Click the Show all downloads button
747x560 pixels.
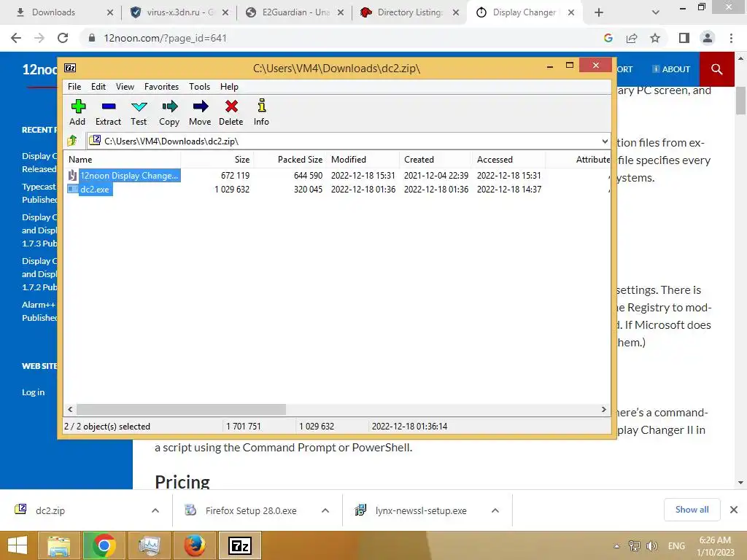tap(692, 510)
